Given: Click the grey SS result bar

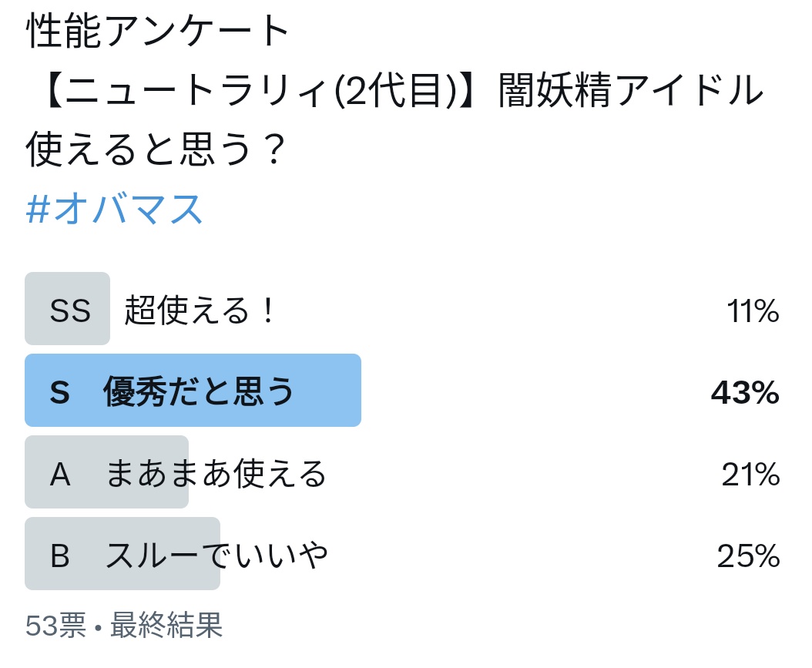Looking at the screenshot, I should pos(67,309).
